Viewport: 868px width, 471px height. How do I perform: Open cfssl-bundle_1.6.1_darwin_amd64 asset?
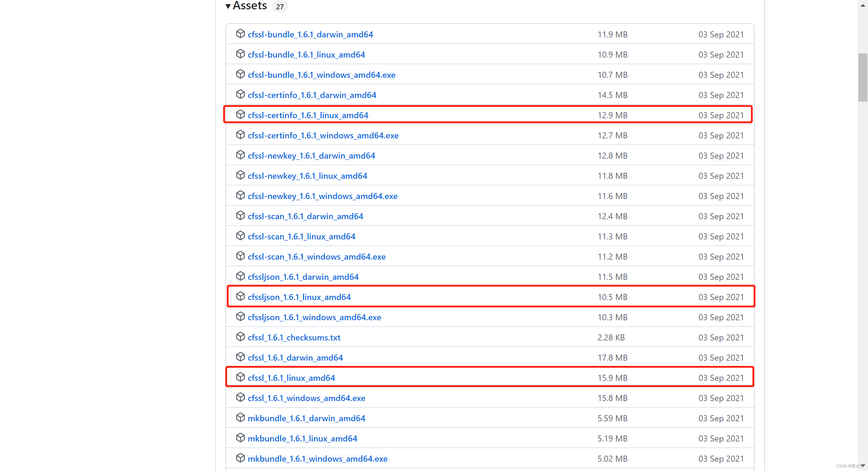coord(310,34)
